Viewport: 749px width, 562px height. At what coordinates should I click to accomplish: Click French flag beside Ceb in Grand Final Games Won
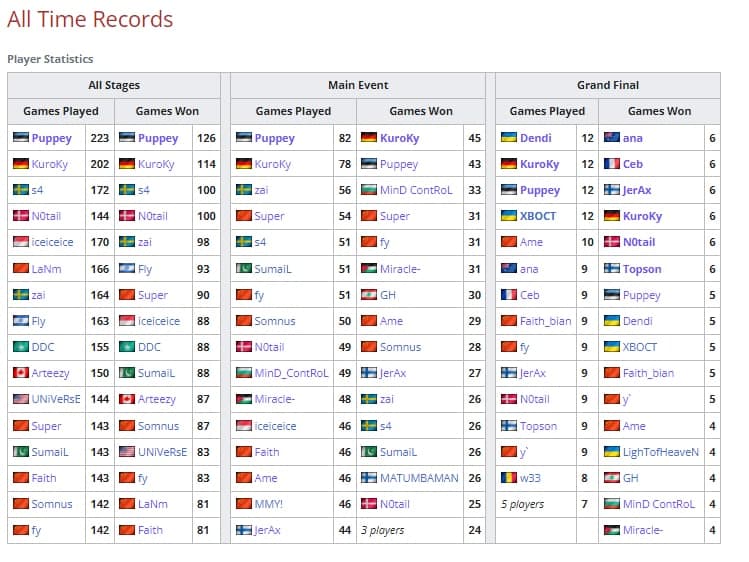[612, 164]
